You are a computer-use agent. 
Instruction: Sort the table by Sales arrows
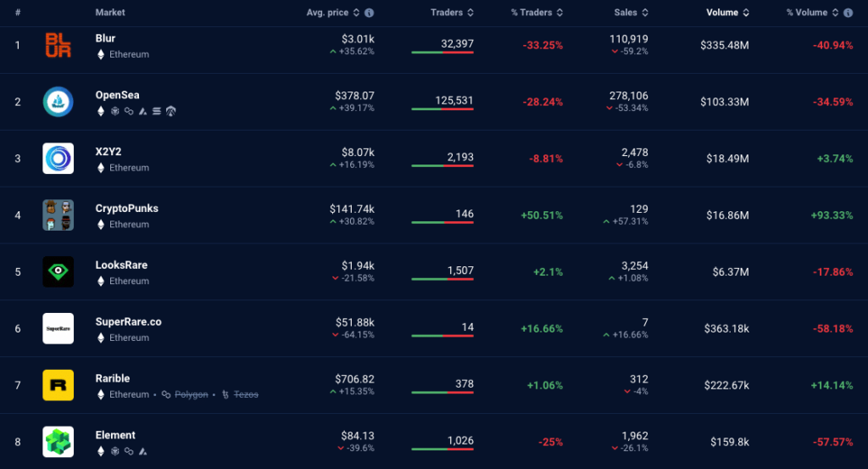645,13
